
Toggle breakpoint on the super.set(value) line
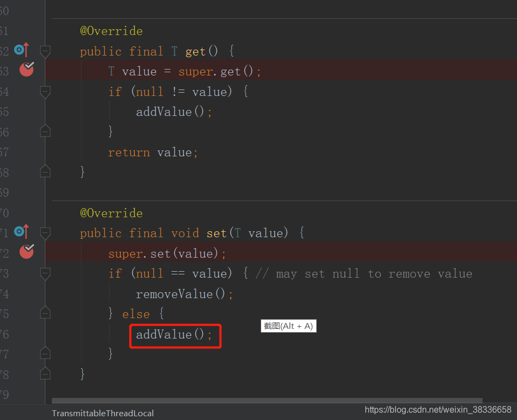26,251
